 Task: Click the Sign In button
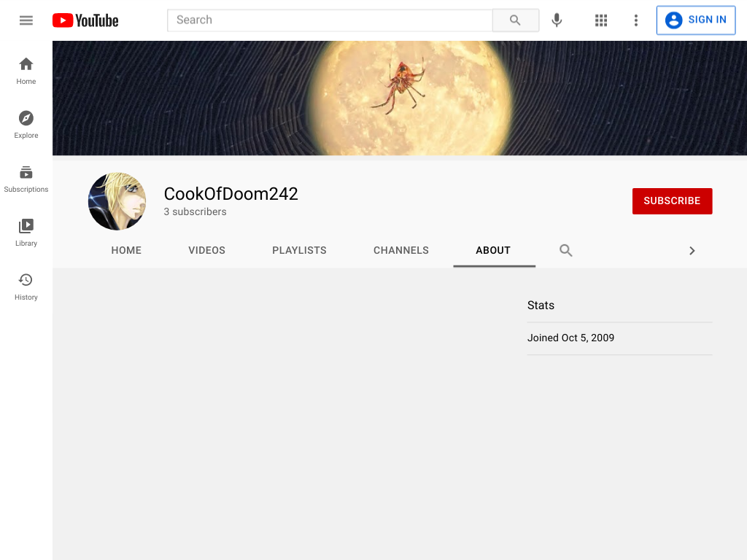696,20
